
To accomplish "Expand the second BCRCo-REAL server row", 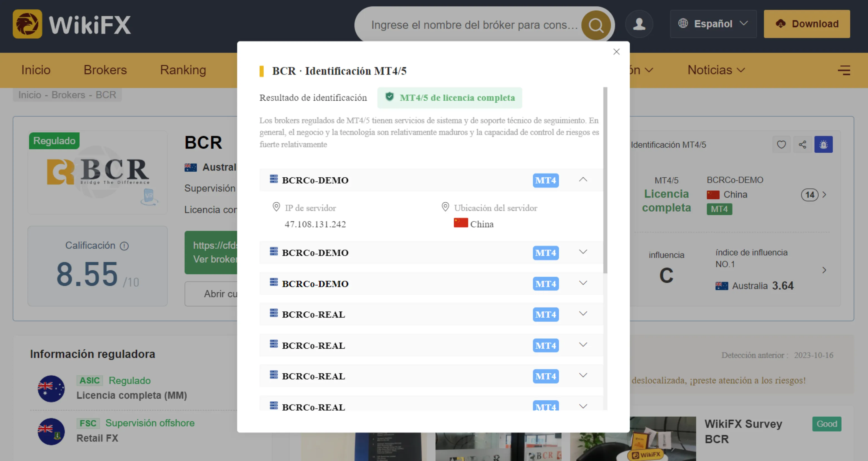I will pyautogui.click(x=583, y=345).
